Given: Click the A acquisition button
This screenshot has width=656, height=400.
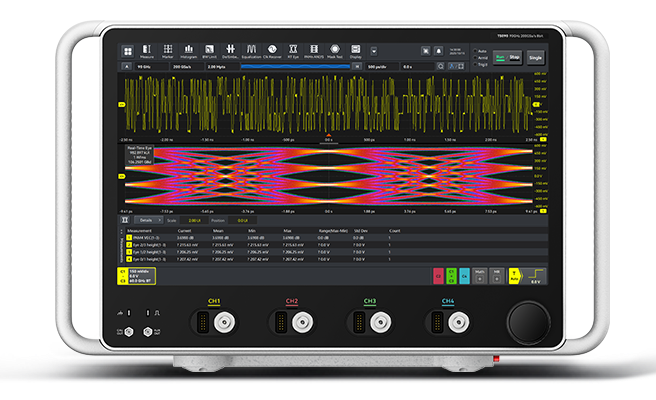Looking at the screenshot, I should coord(127,67).
